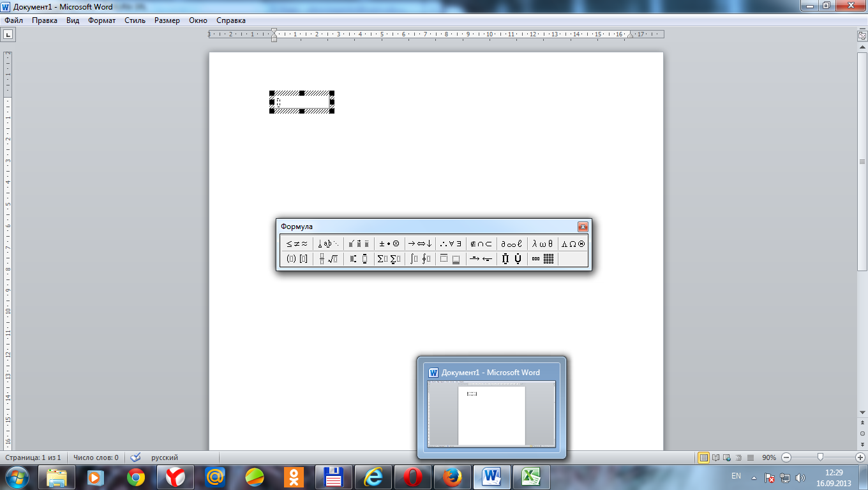Open subscript and superscript templates palette

(359, 258)
